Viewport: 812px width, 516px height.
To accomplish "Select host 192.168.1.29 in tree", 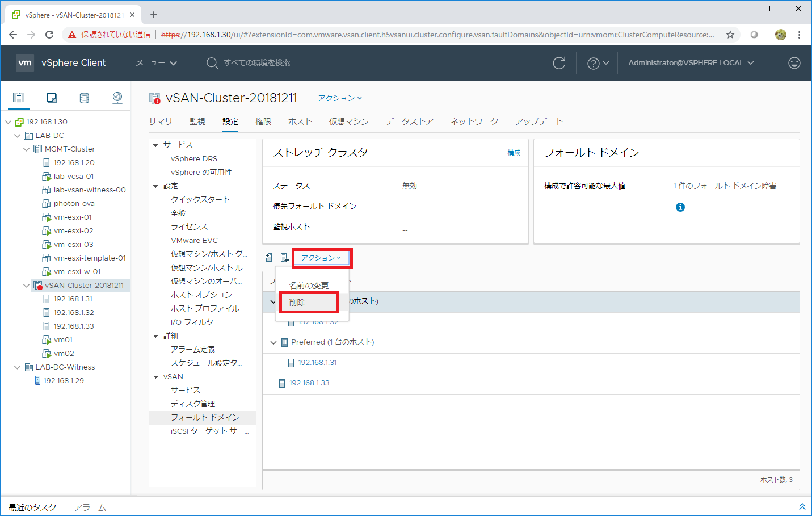I will [64, 381].
